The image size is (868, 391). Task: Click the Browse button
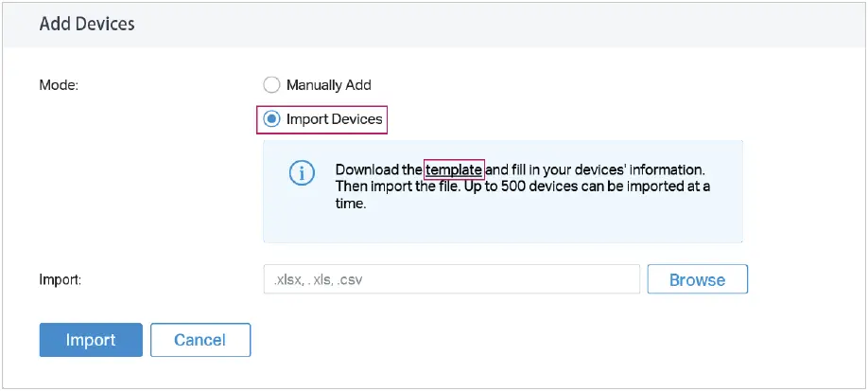pyautogui.click(x=697, y=279)
